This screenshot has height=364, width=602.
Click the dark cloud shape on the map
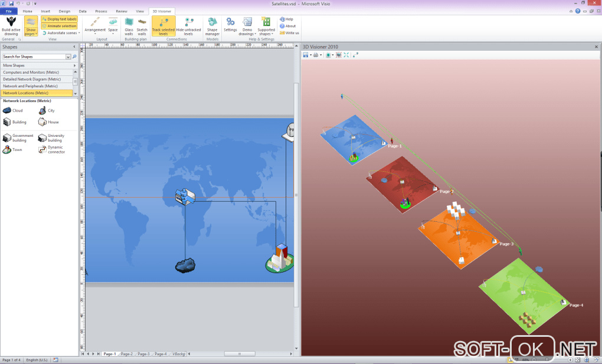pyautogui.click(x=185, y=265)
